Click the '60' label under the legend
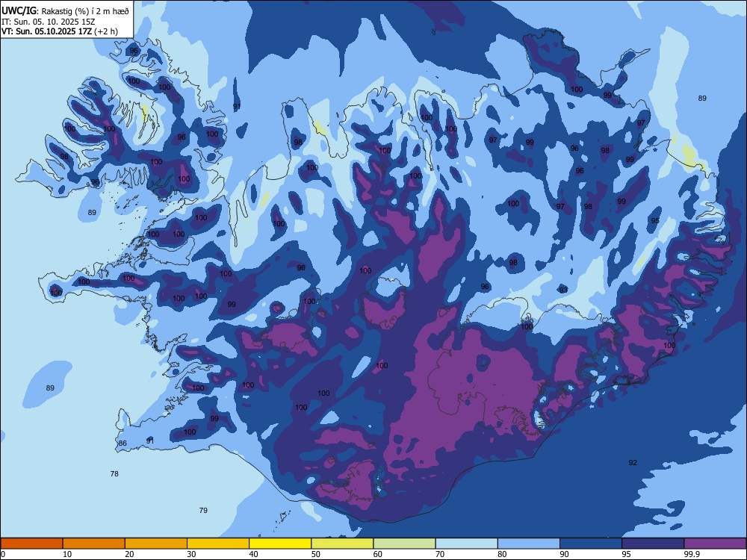The height and width of the screenshot is (560, 747). (x=378, y=554)
